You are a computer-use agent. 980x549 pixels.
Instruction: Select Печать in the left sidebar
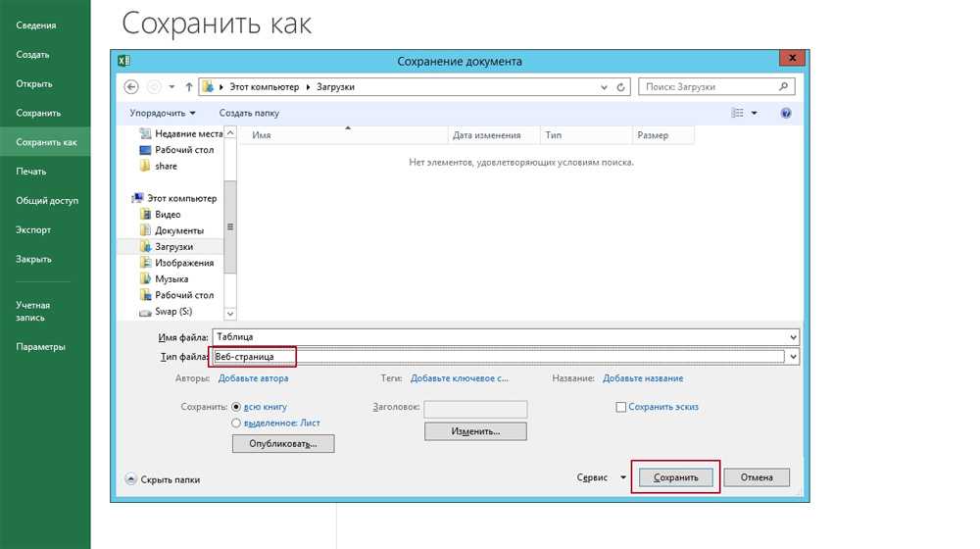pyautogui.click(x=31, y=172)
